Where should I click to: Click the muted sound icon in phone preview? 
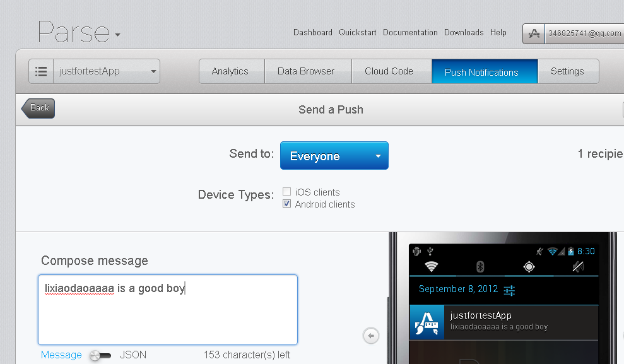click(x=580, y=266)
